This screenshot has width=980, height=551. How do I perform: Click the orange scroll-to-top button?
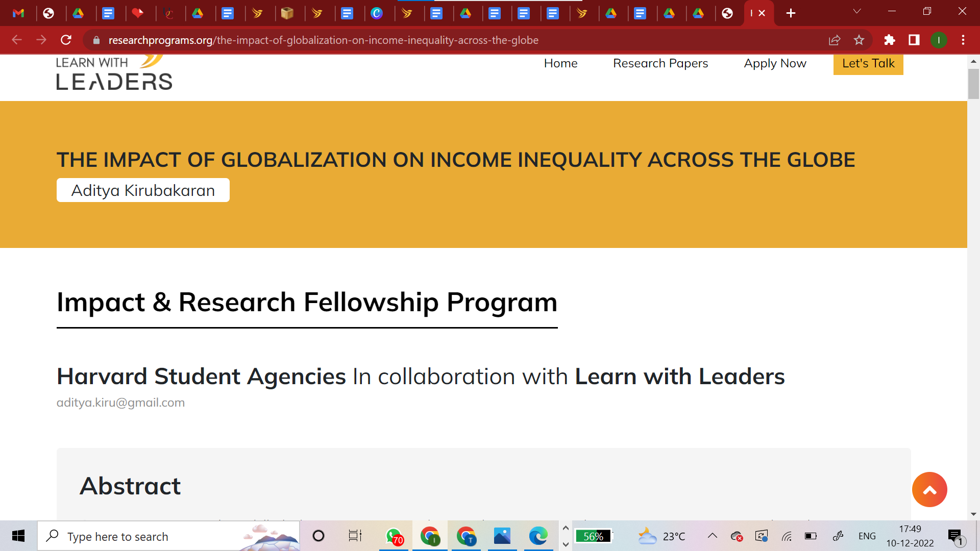coord(929,490)
